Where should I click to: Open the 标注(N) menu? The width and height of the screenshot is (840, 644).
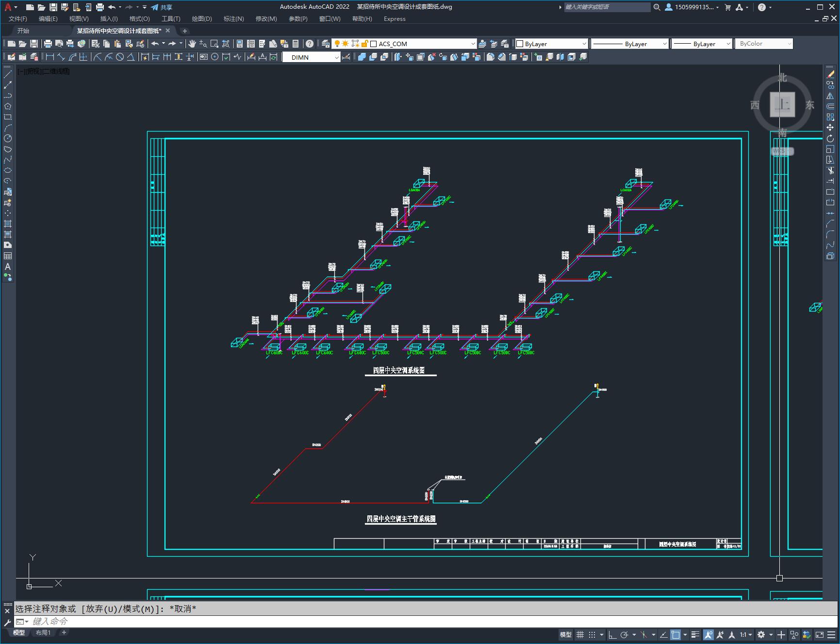233,19
